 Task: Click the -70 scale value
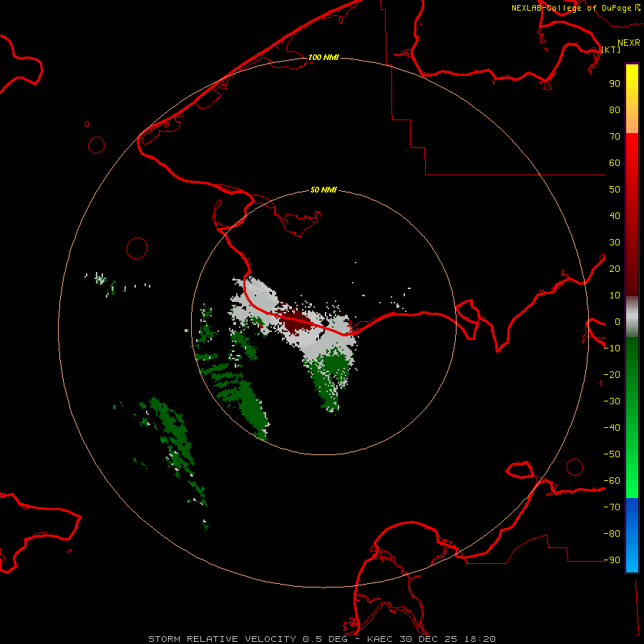(x=613, y=507)
